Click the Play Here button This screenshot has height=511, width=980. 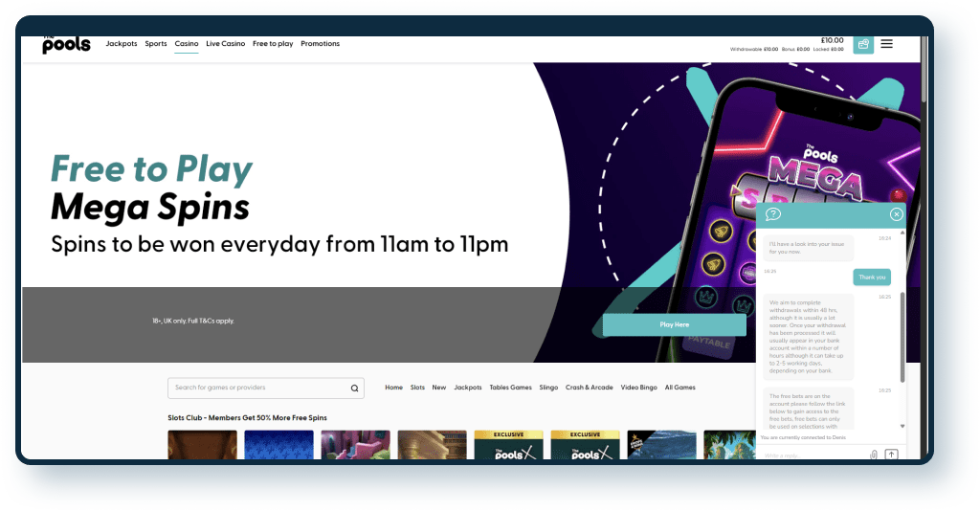(675, 324)
